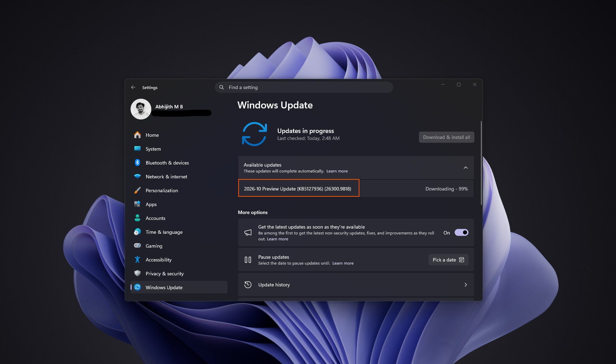Click the Downloading - 99% status text
The height and width of the screenshot is (364, 616).
click(x=447, y=189)
